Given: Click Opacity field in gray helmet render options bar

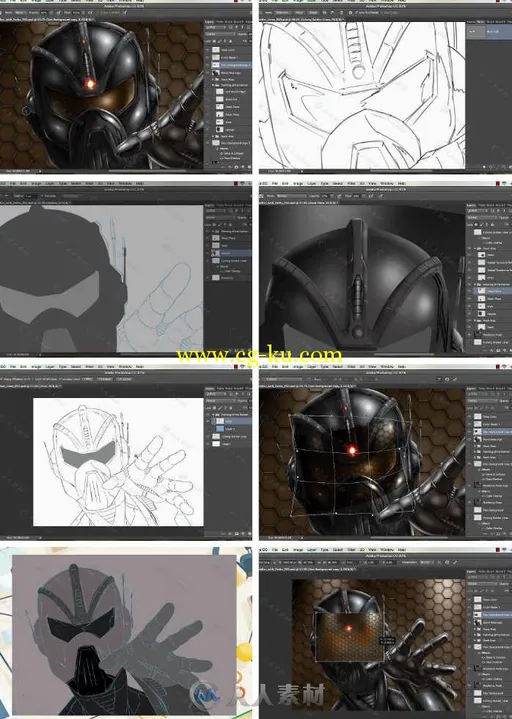Looking at the screenshot, I should [x=328, y=196].
